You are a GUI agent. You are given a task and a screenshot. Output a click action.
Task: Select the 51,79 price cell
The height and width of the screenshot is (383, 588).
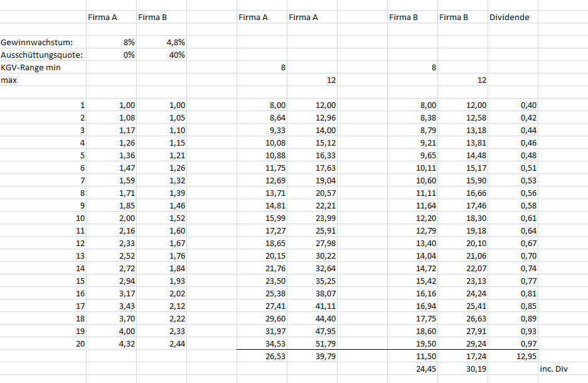point(312,343)
